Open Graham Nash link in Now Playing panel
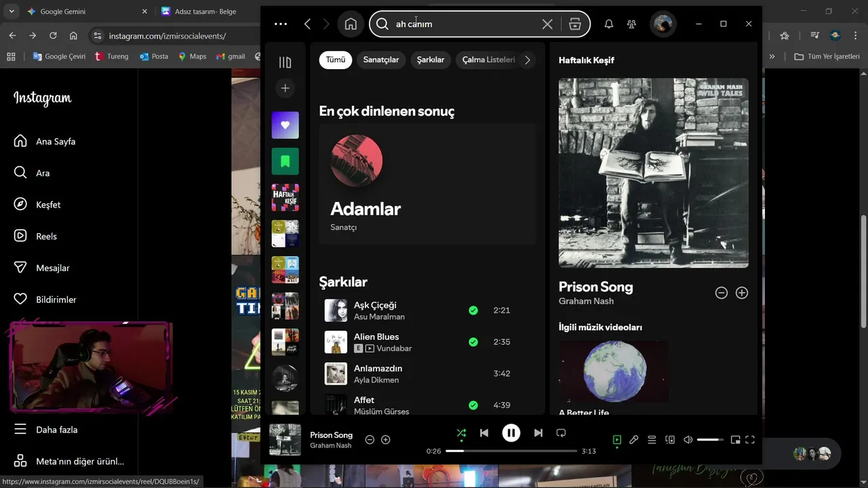Image resolution: width=868 pixels, height=488 pixels. 586,301
